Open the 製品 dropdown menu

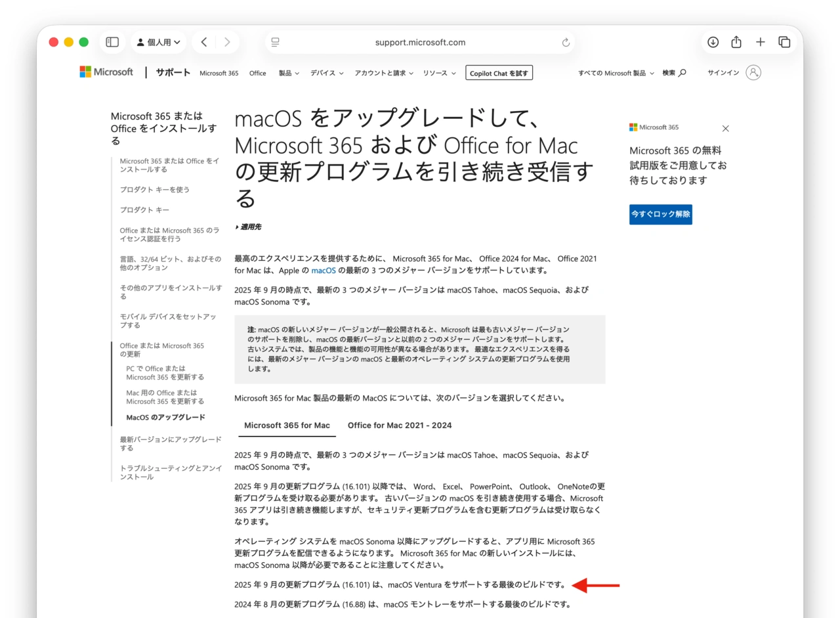tap(287, 73)
